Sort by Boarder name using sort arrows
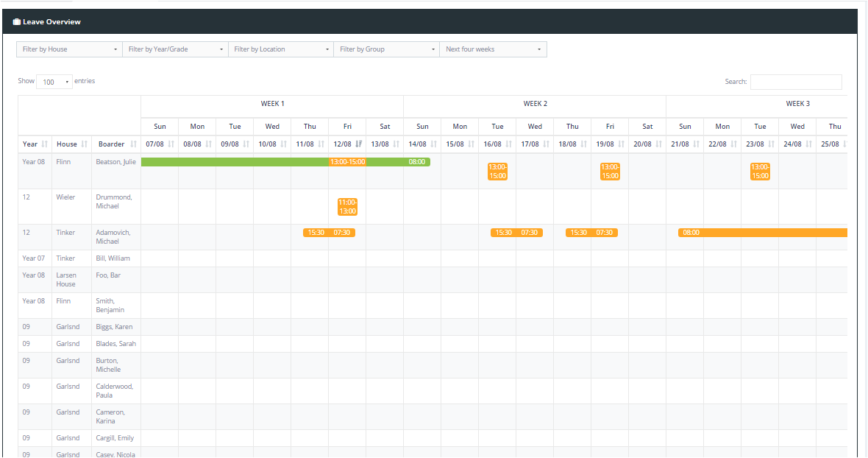This screenshot has height=458, width=868. point(133,144)
